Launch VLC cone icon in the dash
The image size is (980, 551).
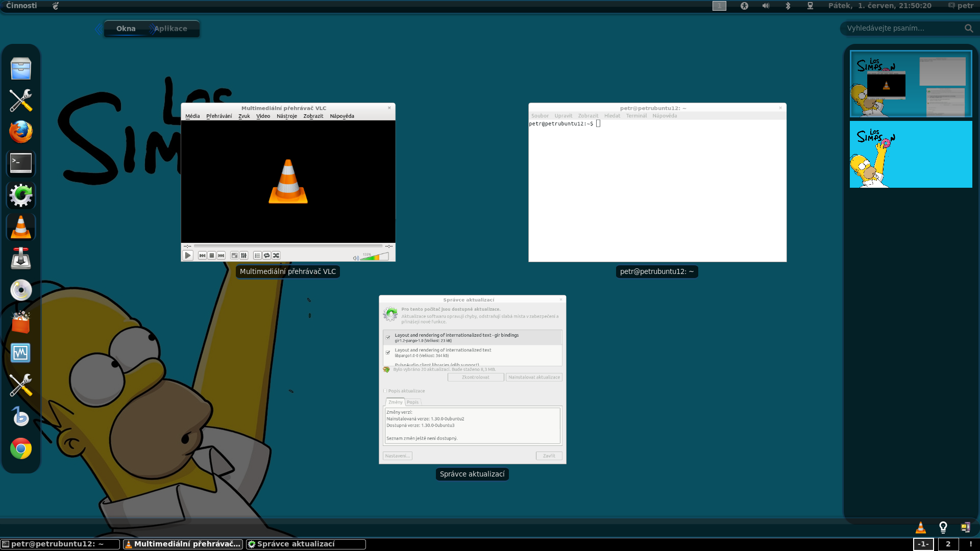coord(21,227)
